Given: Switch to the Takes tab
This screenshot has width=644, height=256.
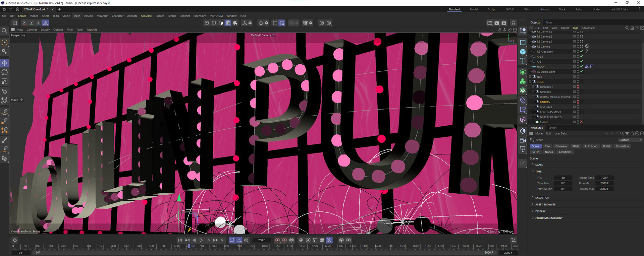Looking at the screenshot, I should pyautogui.click(x=549, y=22).
